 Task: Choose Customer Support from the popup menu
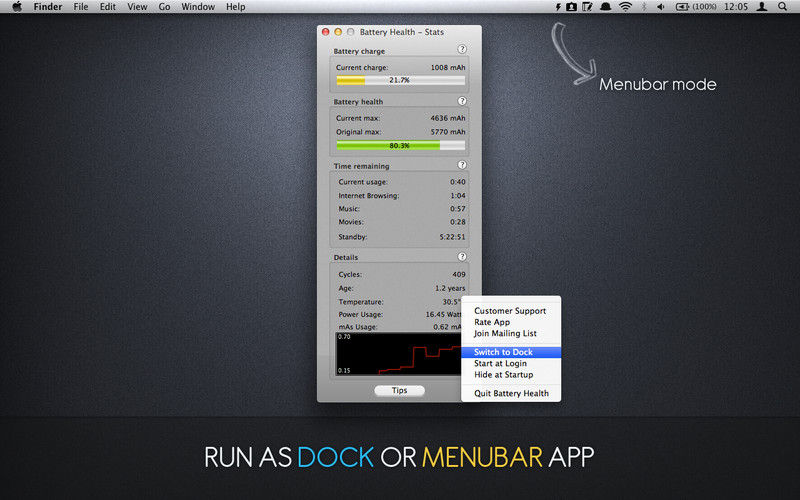511,311
